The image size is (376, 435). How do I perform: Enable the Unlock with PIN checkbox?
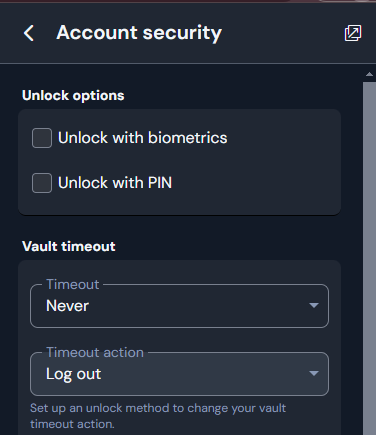[x=42, y=183]
